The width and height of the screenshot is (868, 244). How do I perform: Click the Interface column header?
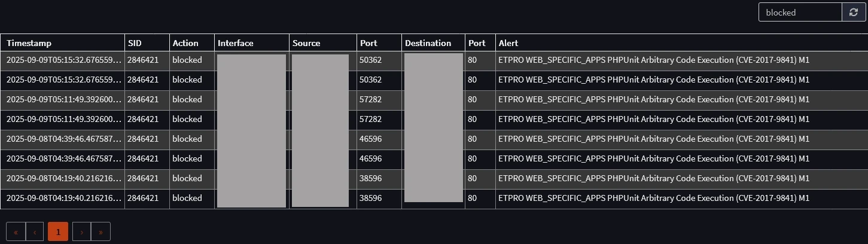tap(236, 43)
